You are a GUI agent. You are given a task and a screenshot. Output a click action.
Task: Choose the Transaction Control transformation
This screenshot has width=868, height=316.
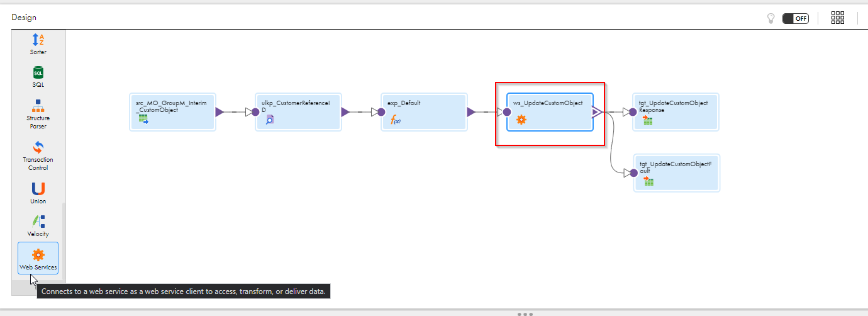[38, 155]
